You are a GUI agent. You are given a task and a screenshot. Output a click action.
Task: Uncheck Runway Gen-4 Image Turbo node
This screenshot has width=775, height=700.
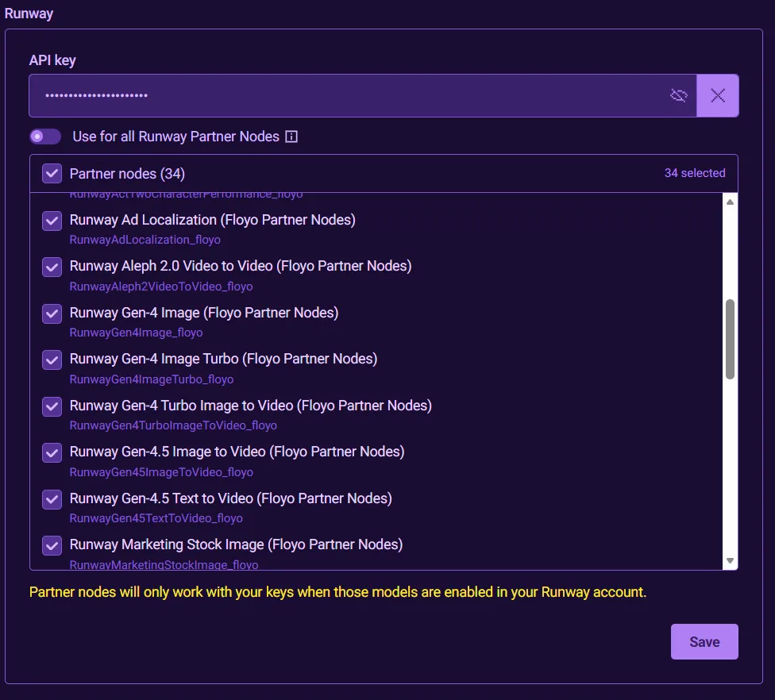point(52,360)
